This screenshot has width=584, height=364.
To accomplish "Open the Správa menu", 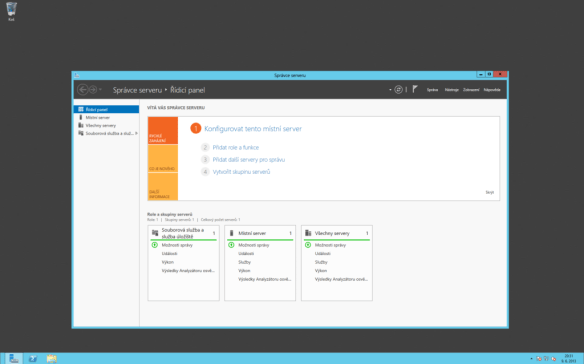I will point(432,90).
